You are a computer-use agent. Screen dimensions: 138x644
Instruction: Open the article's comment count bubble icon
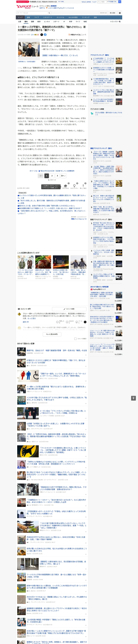[32, 35]
